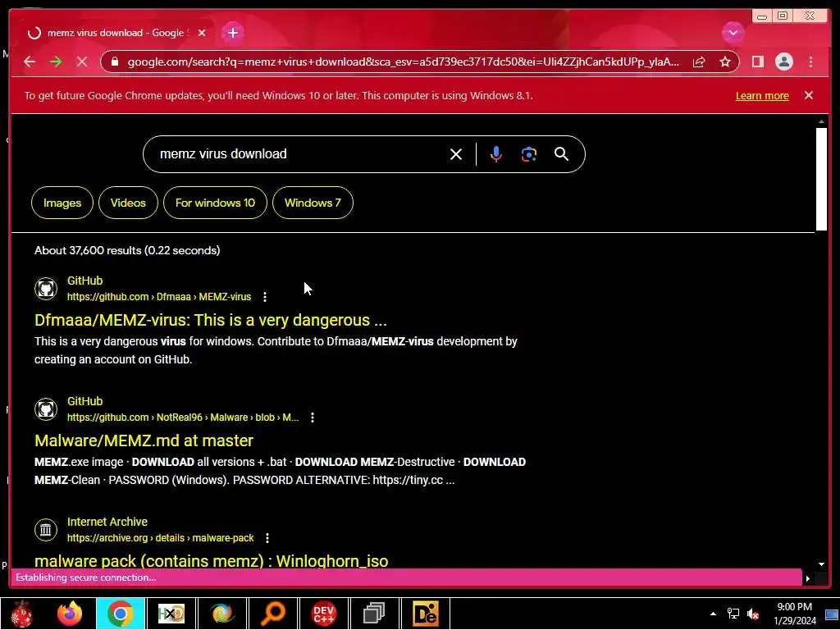Open options for Dfmaaa MEMZ-virus result

(x=265, y=297)
